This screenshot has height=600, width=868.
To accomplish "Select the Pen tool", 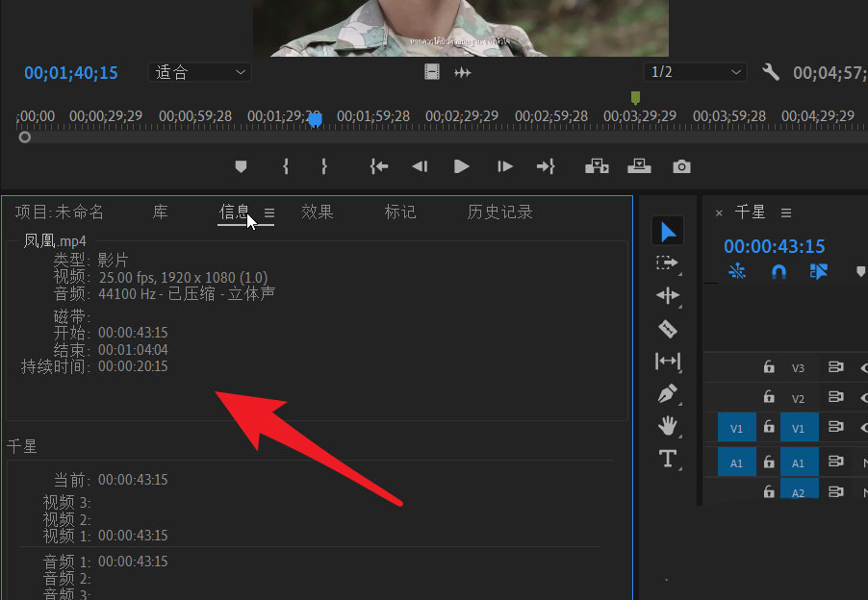I will [x=668, y=393].
